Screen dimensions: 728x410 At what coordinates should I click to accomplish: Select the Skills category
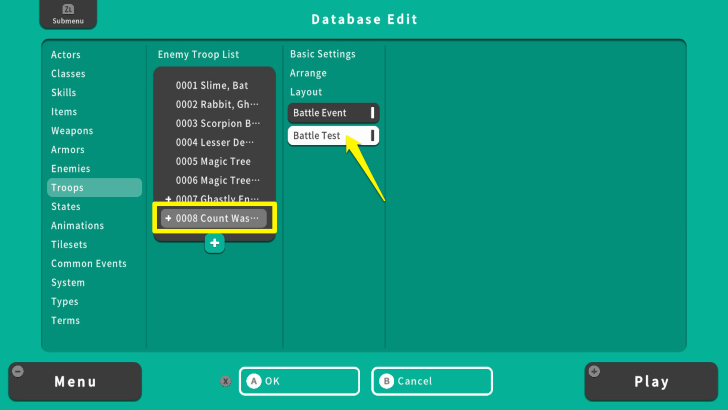(x=64, y=93)
